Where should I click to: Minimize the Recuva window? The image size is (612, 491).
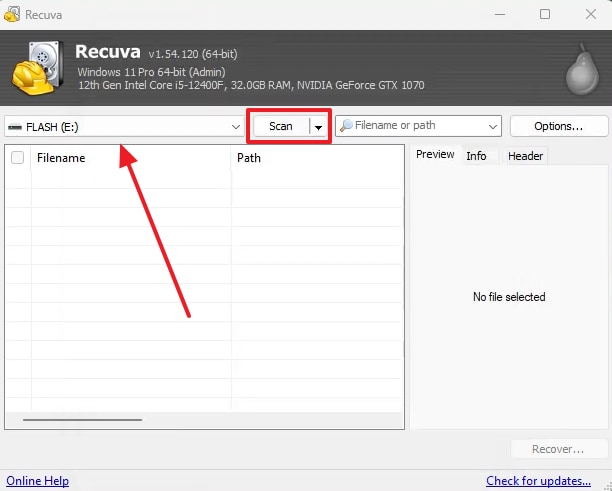(x=500, y=14)
